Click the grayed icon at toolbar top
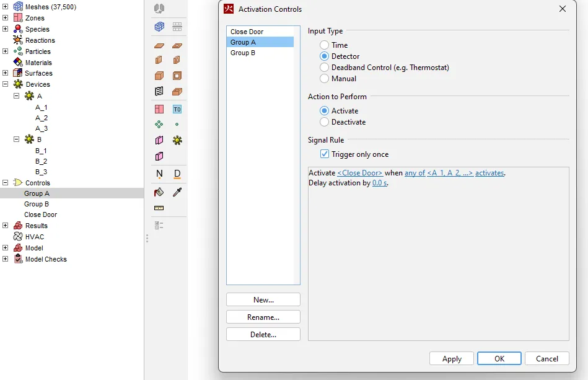588x380 pixels. pyautogui.click(x=159, y=8)
